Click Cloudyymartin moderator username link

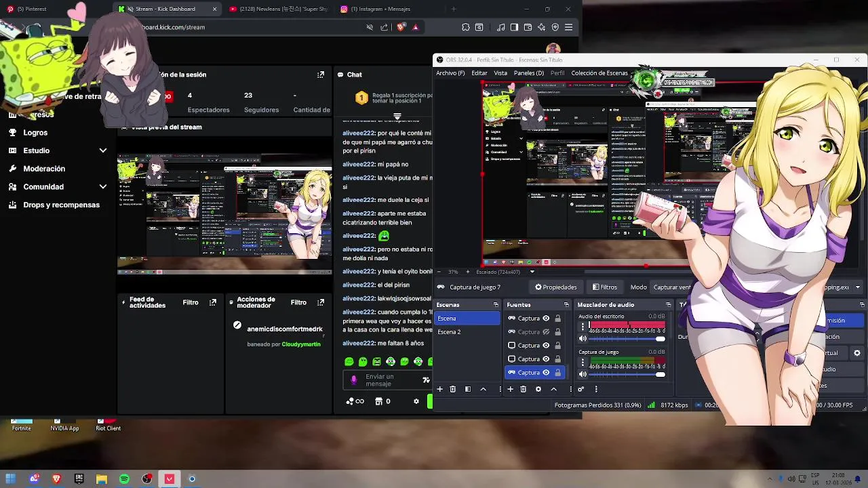[301, 344]
